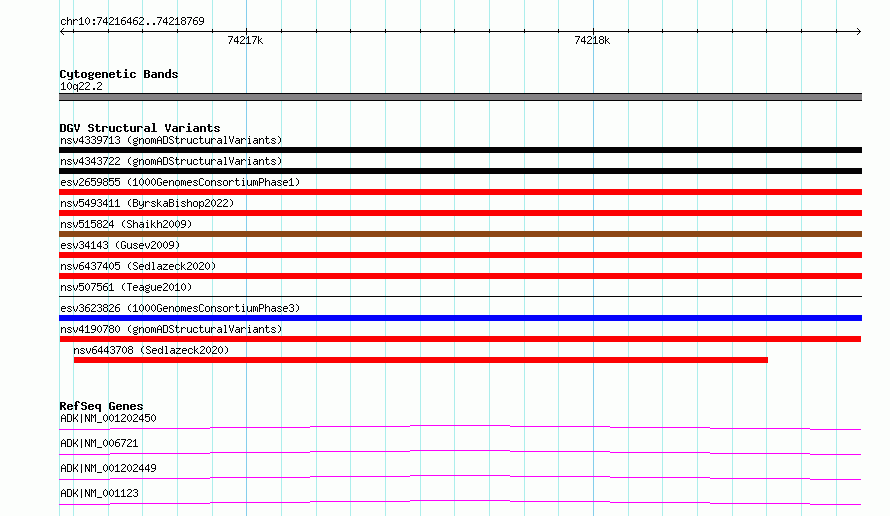
Task: Click the 74217k ruler tick label
Action: 245,40
